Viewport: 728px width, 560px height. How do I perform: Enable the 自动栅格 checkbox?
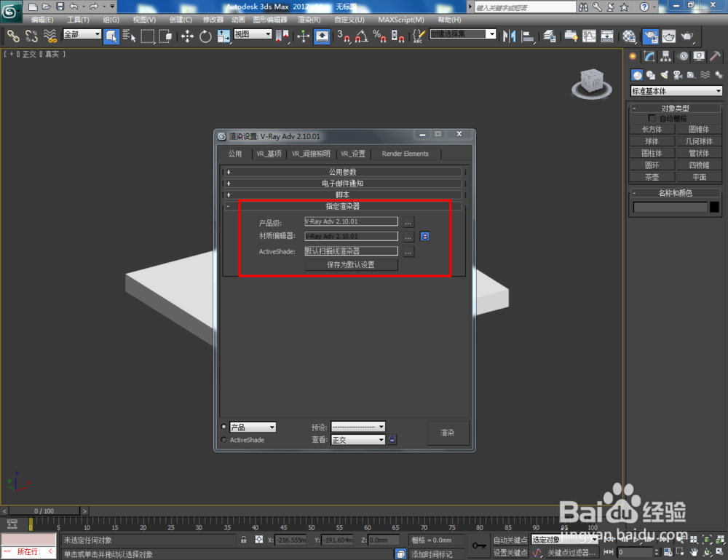tap(652, 118)
